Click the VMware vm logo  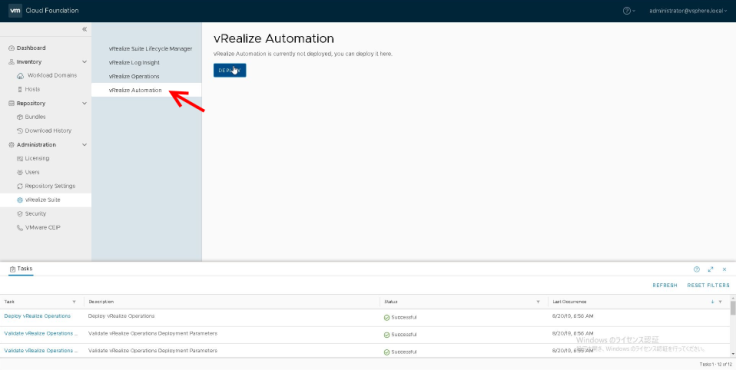[x=15, y=10]
